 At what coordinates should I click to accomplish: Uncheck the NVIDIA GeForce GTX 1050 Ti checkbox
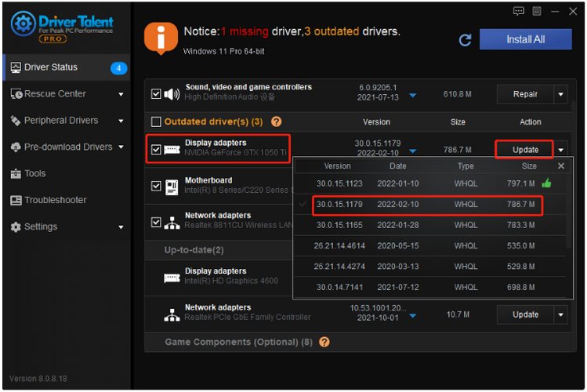(156, 150)
